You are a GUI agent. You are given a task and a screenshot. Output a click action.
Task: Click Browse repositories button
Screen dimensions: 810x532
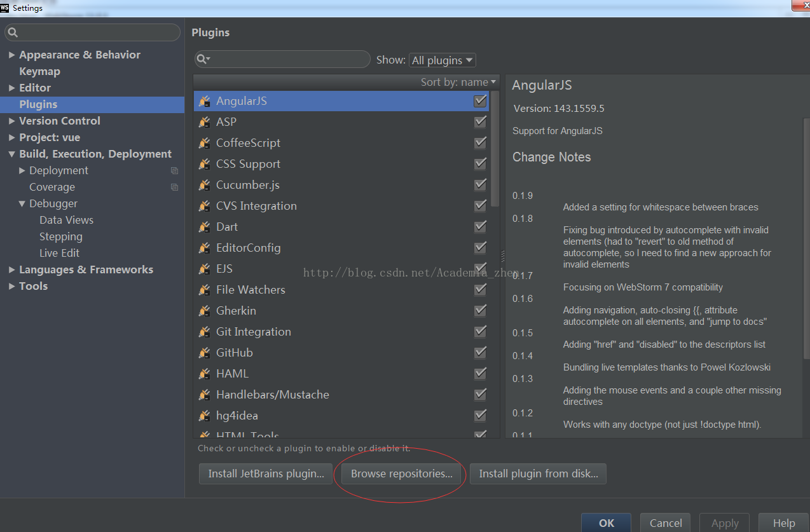(401, 474)
